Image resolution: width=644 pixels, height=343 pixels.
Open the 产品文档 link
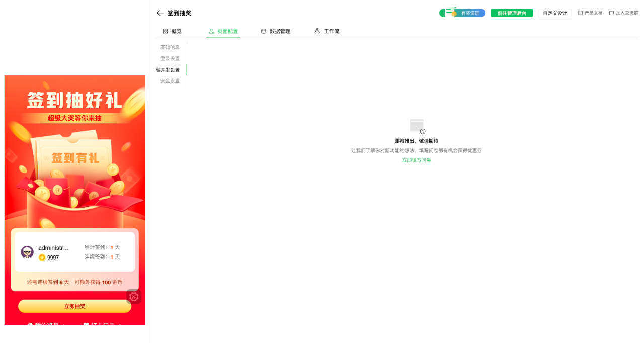pos(590,13)
